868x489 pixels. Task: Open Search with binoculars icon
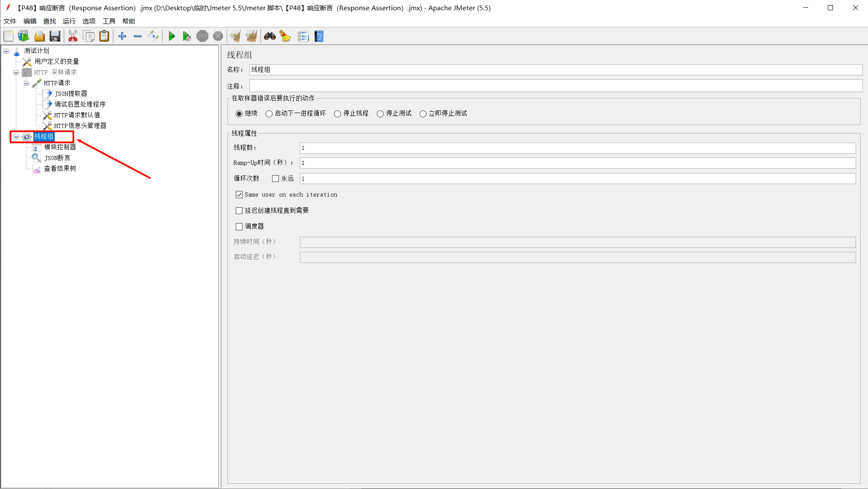pyautogui.click(x=270, y=36)
